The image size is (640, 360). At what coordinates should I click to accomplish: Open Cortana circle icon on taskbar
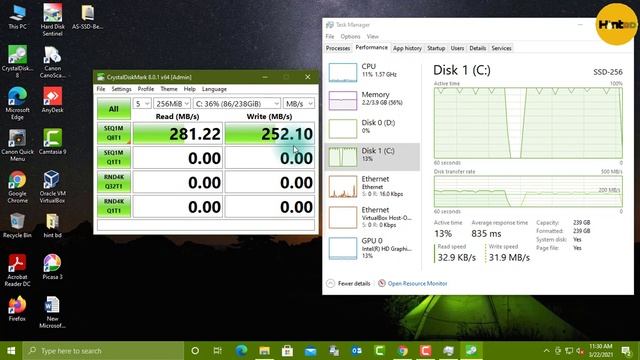[x=195, y=351]
